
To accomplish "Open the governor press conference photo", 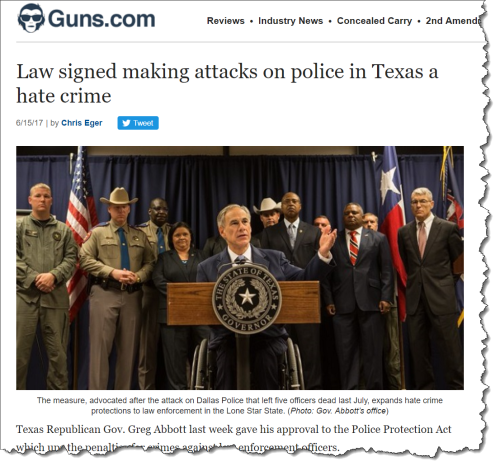I will [x=240, y=268].
